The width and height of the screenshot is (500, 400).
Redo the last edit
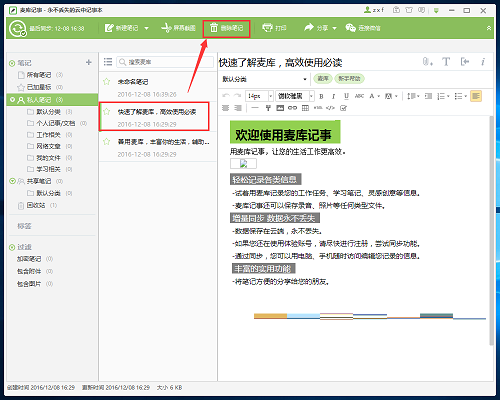(x=237, y=96)
